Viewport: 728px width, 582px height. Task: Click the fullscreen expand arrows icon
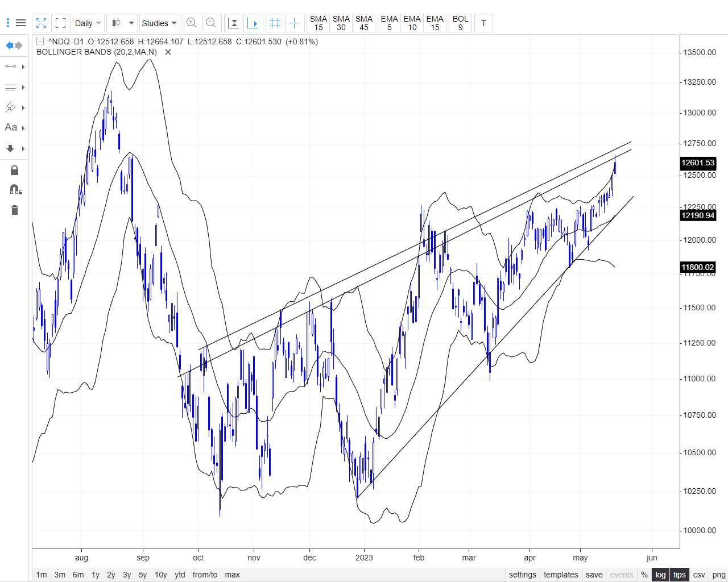[41, 23]
